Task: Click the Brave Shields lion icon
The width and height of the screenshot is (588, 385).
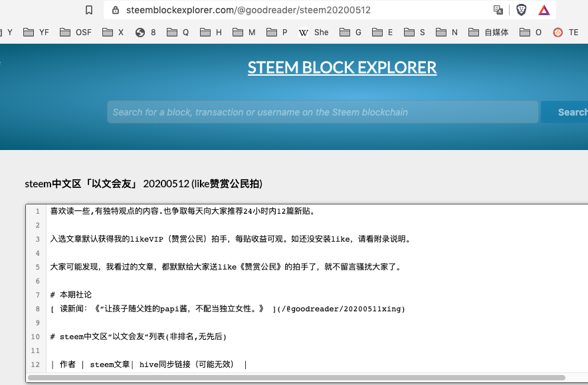Action: pos(522,10)
